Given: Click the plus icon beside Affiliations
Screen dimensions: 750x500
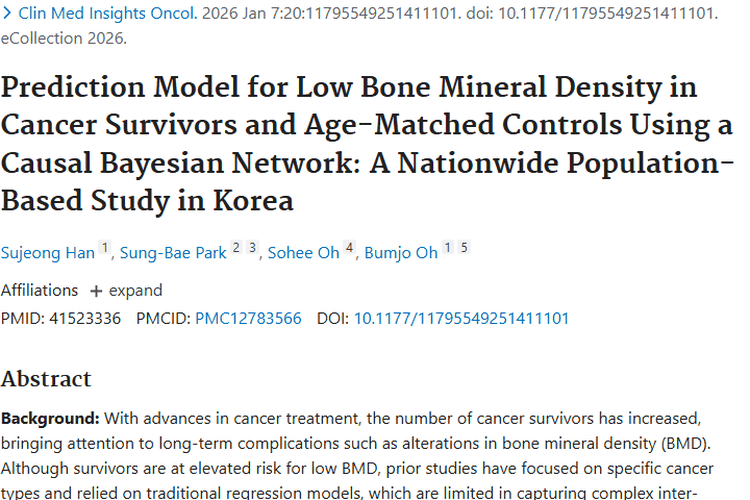Looking at the screenshot, I should point(96,291).
